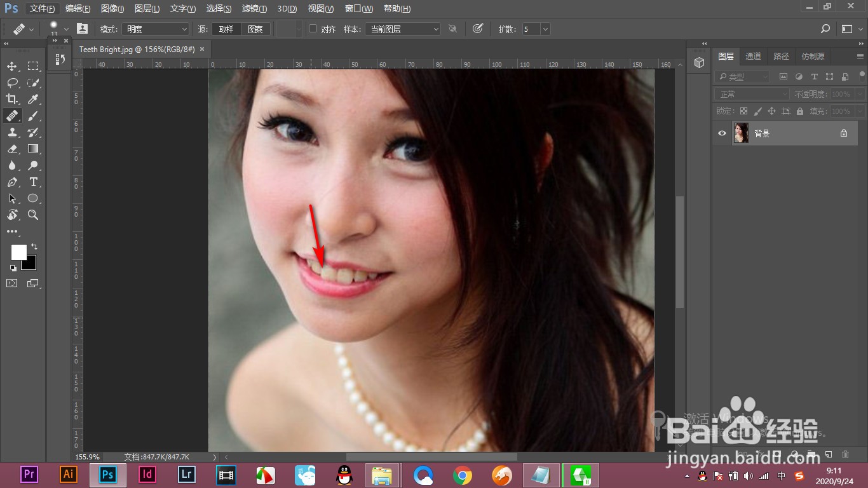Toggle lock position
This screenshot has width=868, height=488.
771,111
